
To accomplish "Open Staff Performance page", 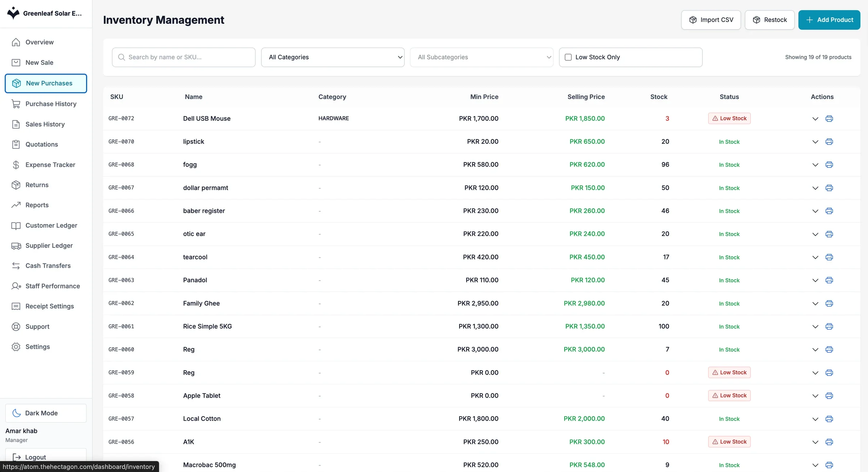I will click(46, 286).
